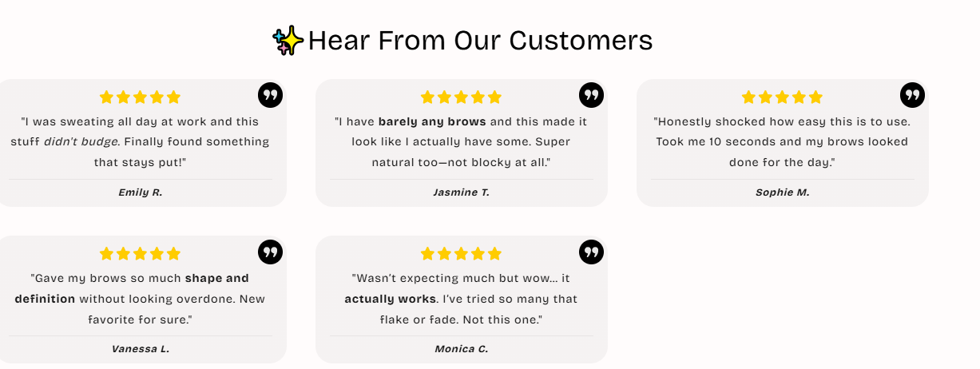Click the sparkle emoji beside the heading

288,40
